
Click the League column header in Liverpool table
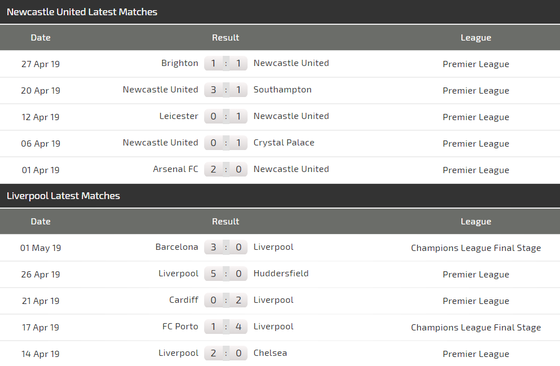[476, 221]
